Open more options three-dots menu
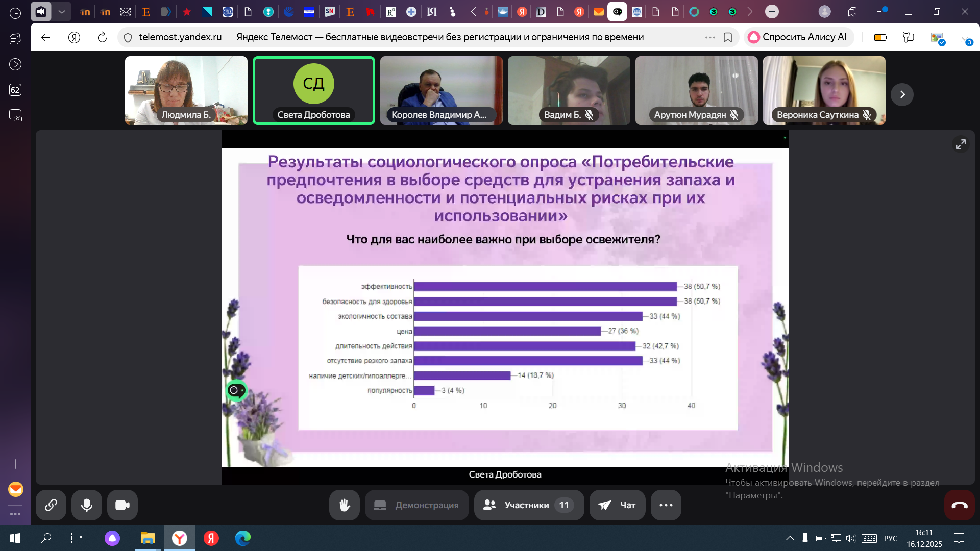Viewport: 980px width, 551px height. 666,505
